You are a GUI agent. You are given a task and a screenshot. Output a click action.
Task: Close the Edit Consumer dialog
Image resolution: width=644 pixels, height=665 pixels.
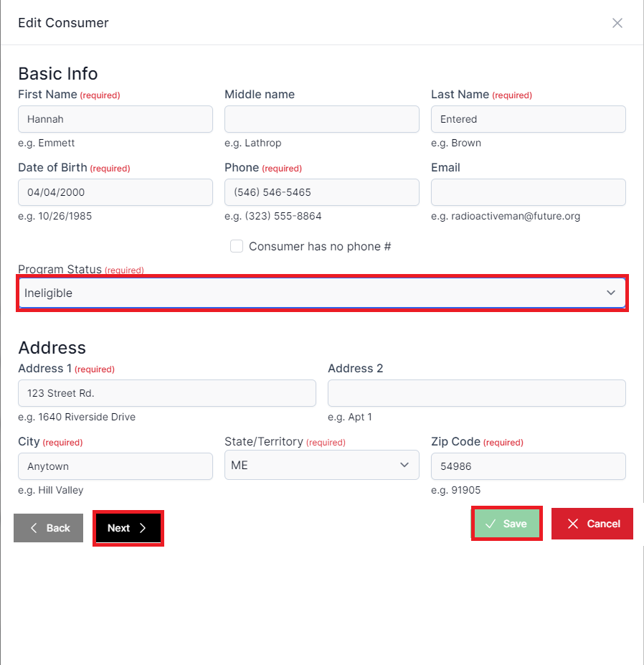(617, 23)
